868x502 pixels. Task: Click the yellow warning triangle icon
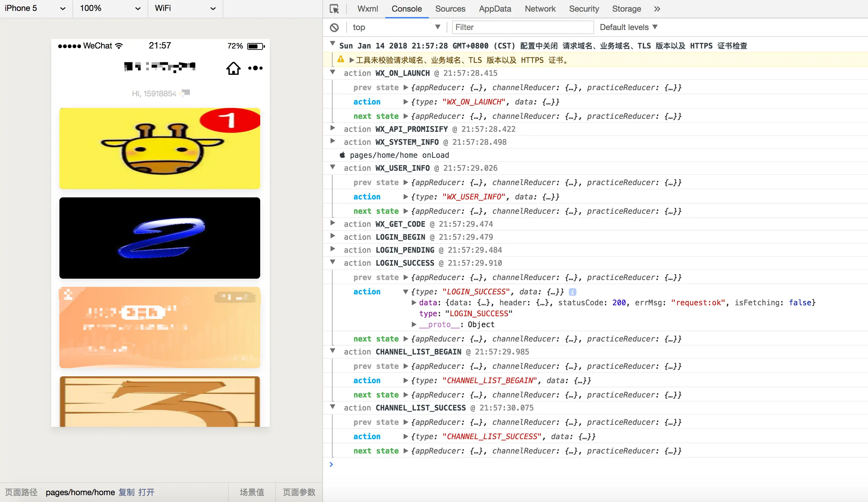point(341,59)
